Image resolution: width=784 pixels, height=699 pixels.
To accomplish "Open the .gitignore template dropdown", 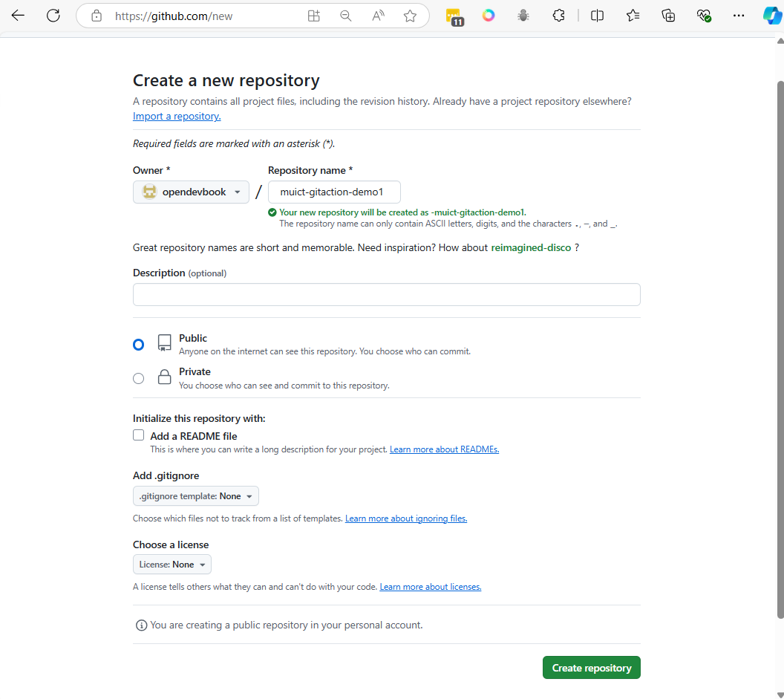I will [x=195, y=496].
